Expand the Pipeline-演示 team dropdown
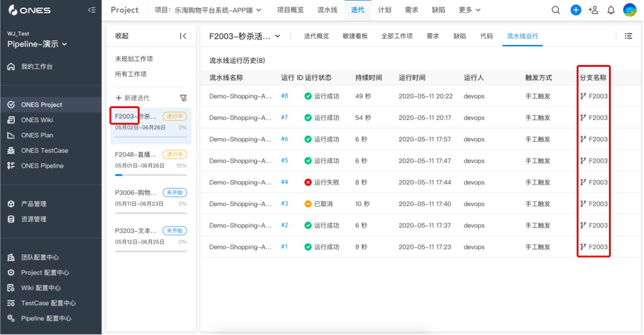644x335 pixels. click(37, 44)
